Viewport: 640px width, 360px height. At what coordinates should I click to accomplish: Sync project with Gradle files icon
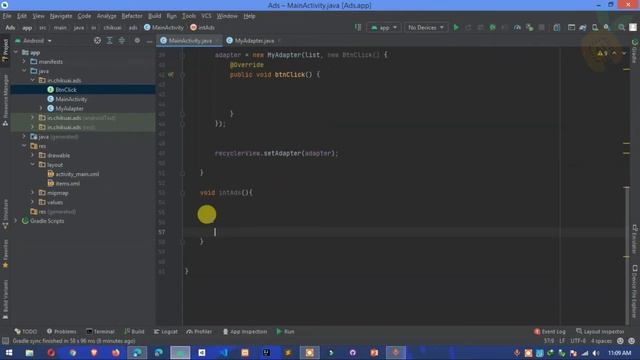point(583,27)
